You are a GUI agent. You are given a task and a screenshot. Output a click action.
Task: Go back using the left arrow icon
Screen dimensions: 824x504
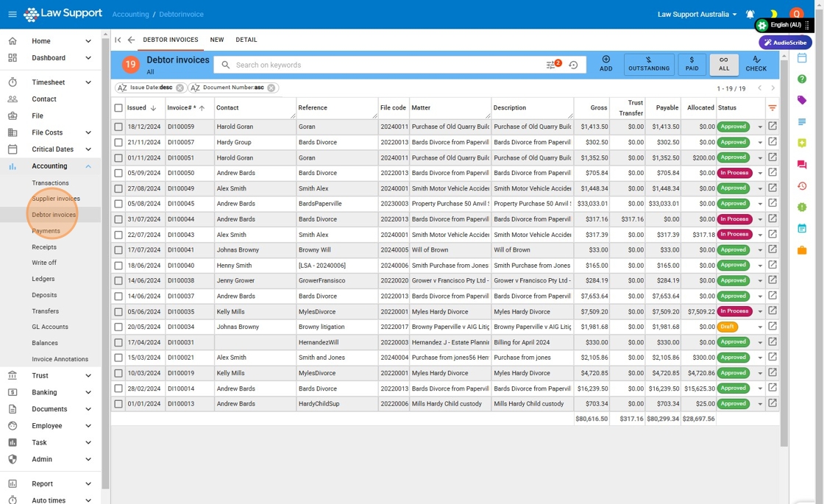(131, 40)
